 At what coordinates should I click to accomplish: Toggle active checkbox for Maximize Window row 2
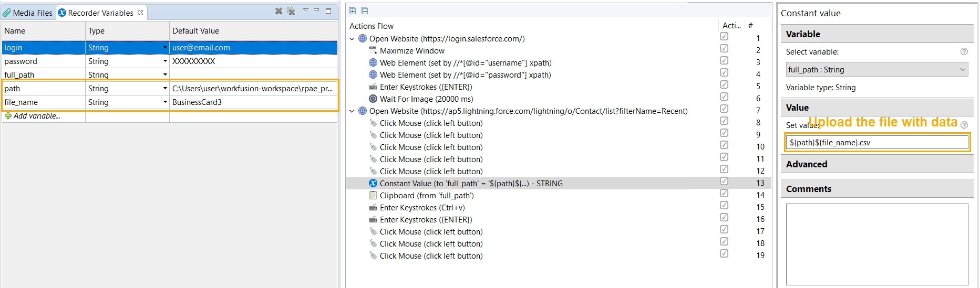point(724,48)
